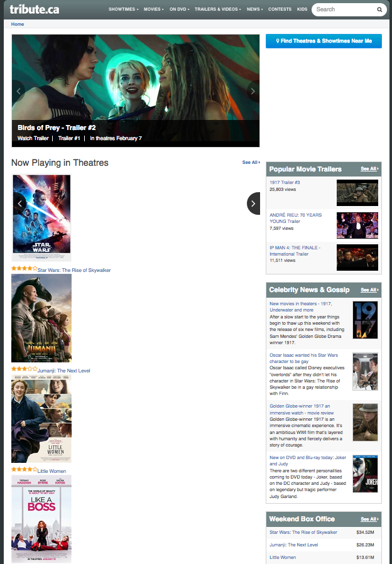See All Now Playing in Theatres

click(x=251, y=162)
